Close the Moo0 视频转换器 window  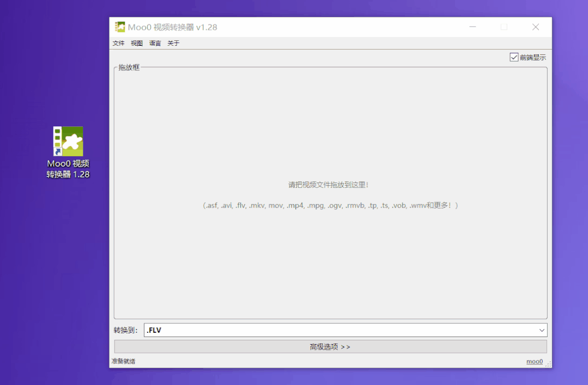tap(536, 27)
